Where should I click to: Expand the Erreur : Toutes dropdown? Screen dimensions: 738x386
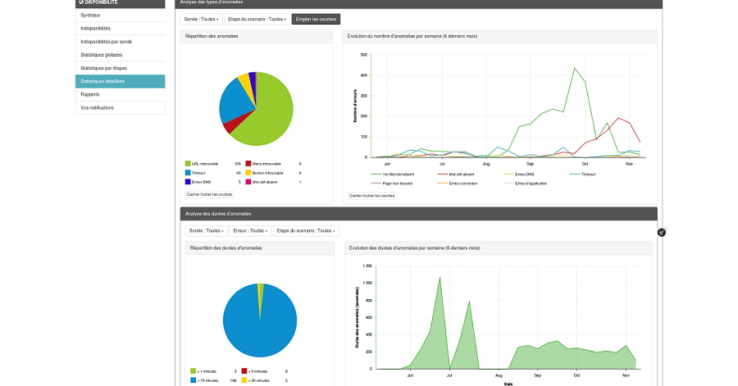(x=250, y=231)
